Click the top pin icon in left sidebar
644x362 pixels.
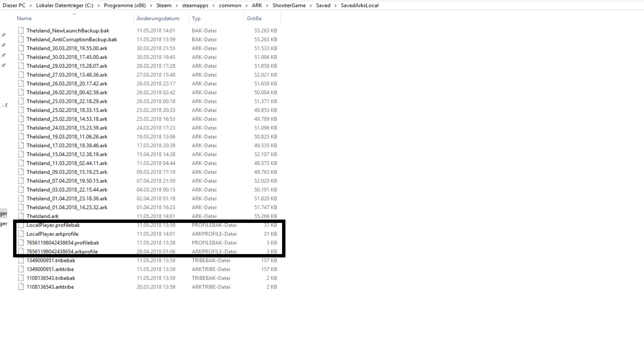tap(4, 35)
